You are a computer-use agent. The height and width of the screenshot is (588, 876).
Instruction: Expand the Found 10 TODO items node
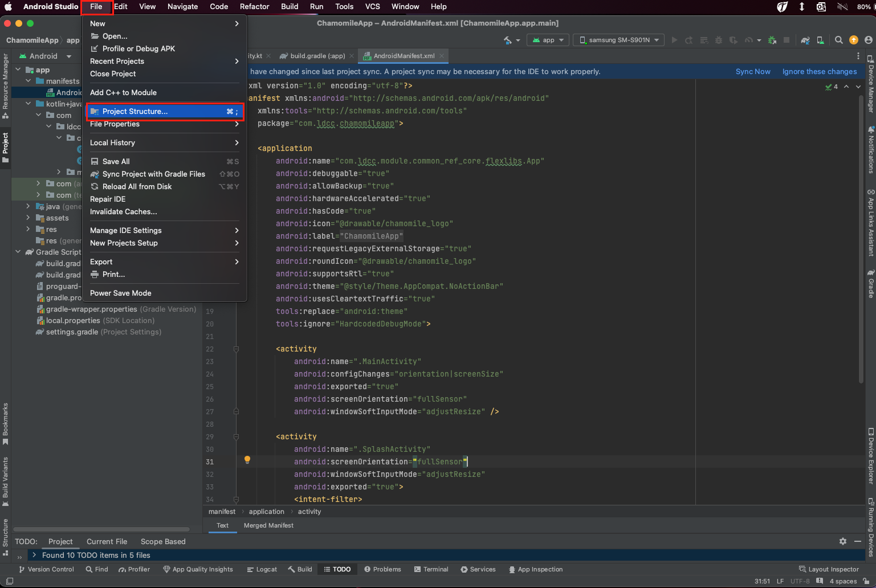tap(34, 555)
